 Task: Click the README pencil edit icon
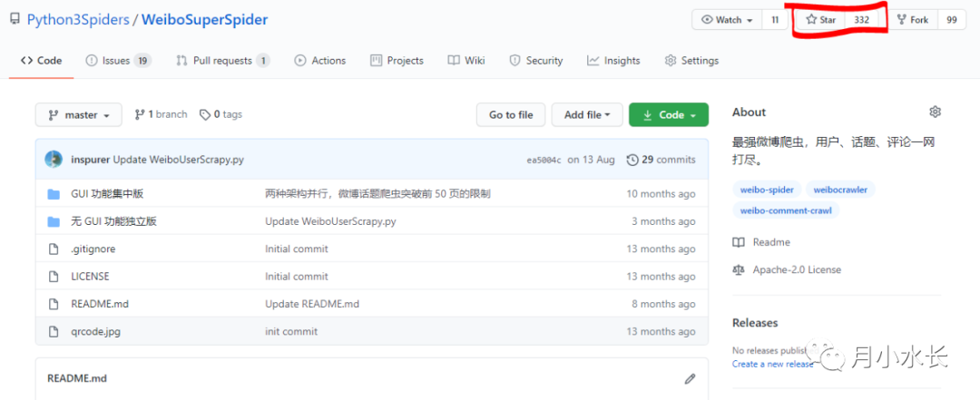[690, 378]
